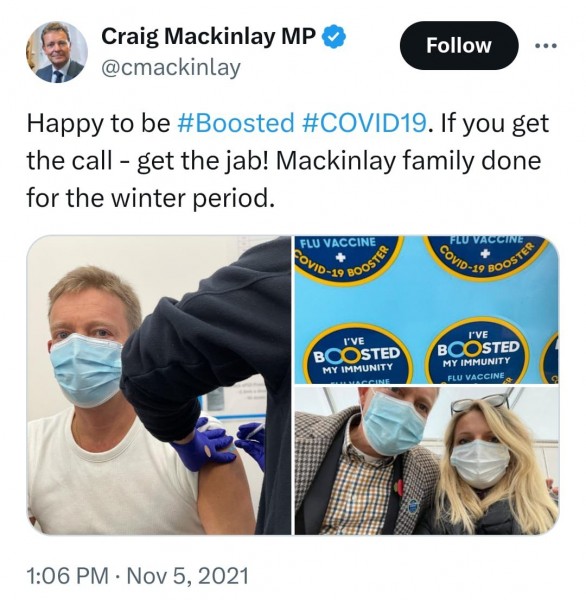Viewport: 586px width, 600px height.
Task: Open the @cmackinlay handle link
Action: tap(171, 68)
